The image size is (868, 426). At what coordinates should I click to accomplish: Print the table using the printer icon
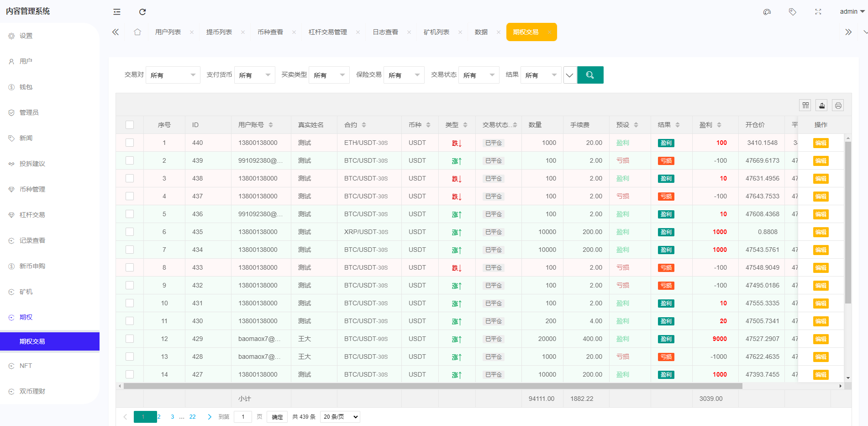(838, 105)
